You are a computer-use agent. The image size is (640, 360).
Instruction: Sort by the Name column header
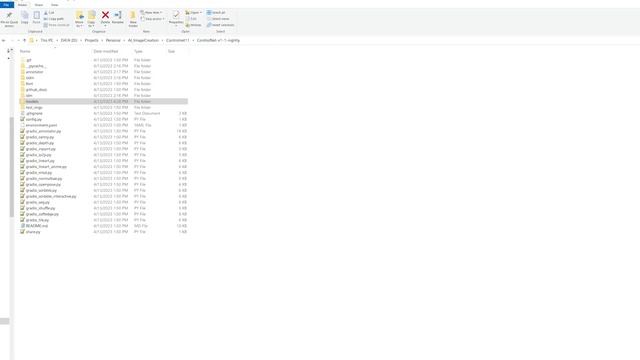coord(25,51)
